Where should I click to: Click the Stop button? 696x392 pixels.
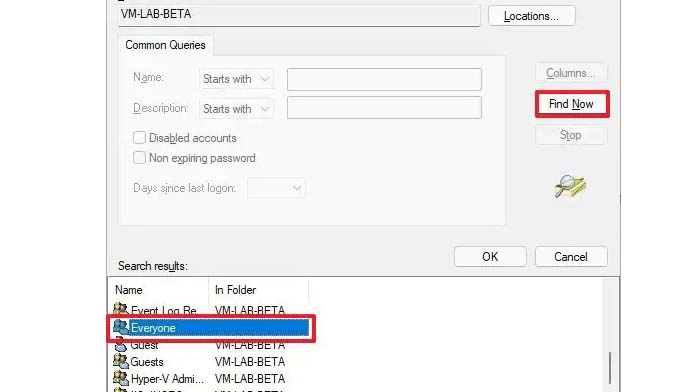571,135
